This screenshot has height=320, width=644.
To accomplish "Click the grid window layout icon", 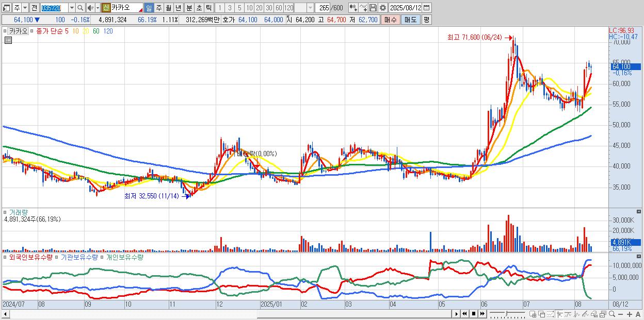I will (533, 314).
